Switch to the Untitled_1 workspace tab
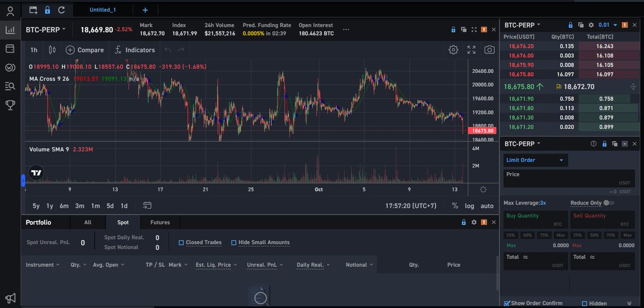 [102, 10]
